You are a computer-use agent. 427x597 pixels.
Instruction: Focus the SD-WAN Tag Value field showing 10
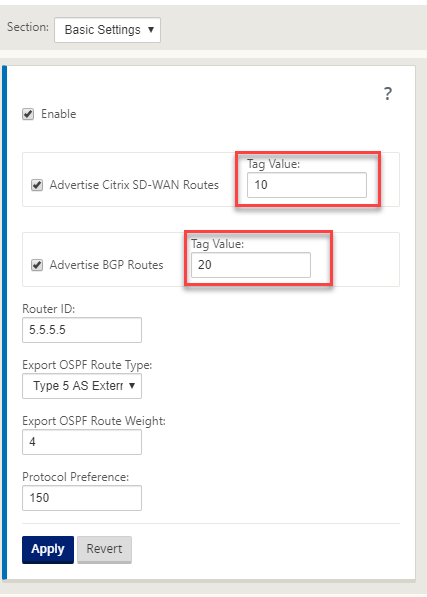tap(307, 185)
